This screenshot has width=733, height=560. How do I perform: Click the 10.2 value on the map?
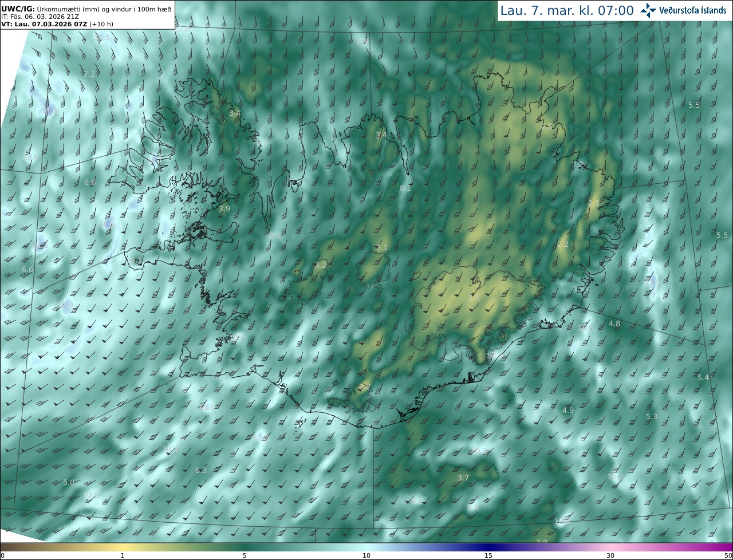point(616,476)
